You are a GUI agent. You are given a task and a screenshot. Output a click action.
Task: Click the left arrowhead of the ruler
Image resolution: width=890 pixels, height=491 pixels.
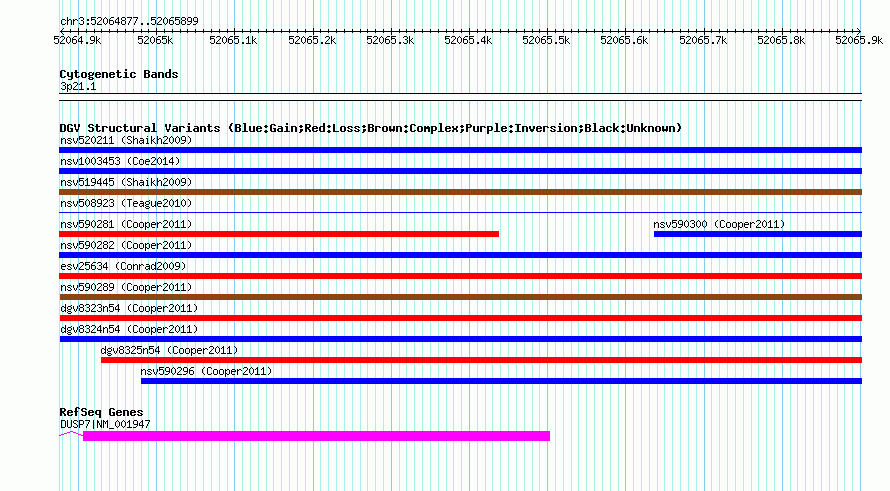pyautogui.click(x=61, y=31)
